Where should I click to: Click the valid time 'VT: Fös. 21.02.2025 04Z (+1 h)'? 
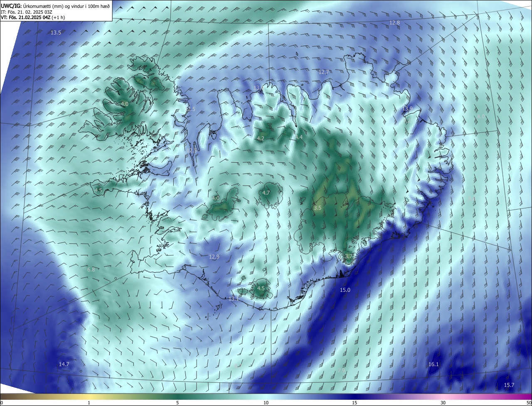point(33,17)
